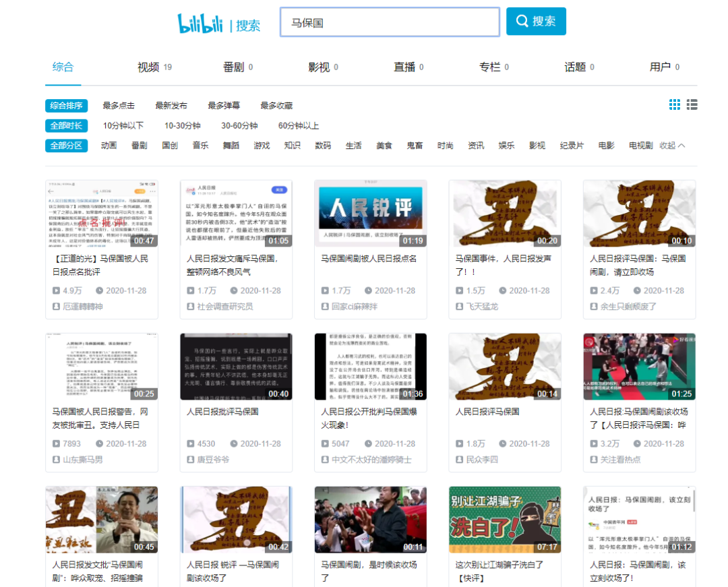Filter duration to 10分钟以下
The image size is (728, 587).
pyautogui.click(x=123, y=126)
